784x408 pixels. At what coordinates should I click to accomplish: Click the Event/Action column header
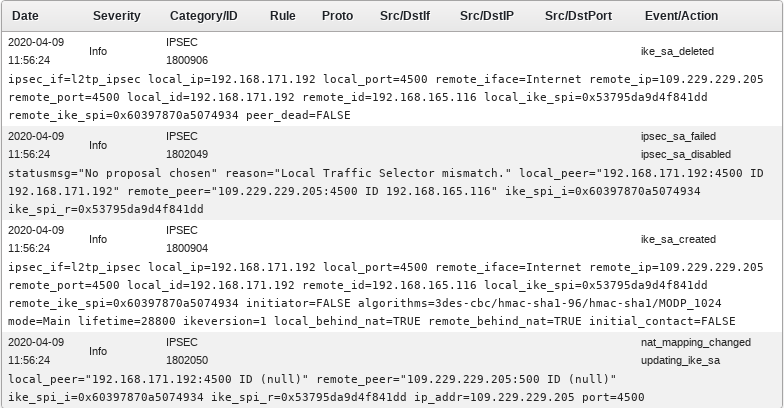(682, 16)
